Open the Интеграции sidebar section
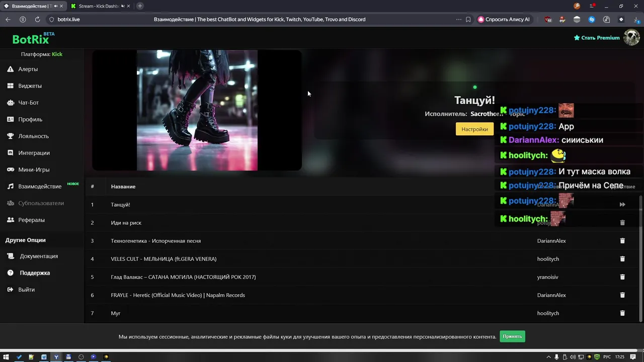Screen dimensions: 644x362 point(34,153)
